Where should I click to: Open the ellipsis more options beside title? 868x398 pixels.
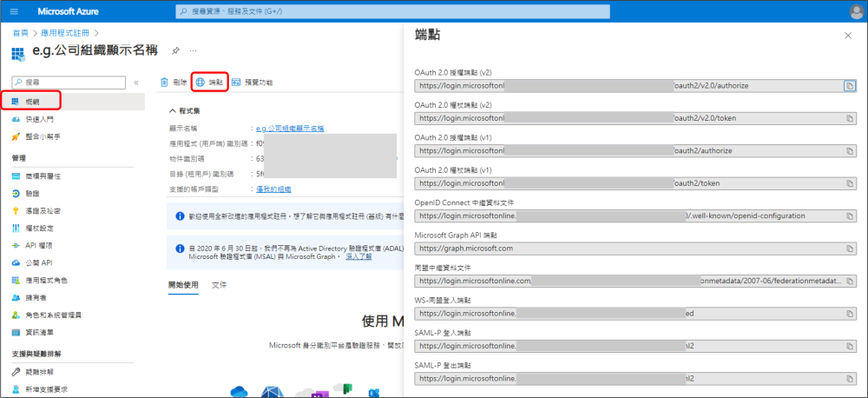194,50
